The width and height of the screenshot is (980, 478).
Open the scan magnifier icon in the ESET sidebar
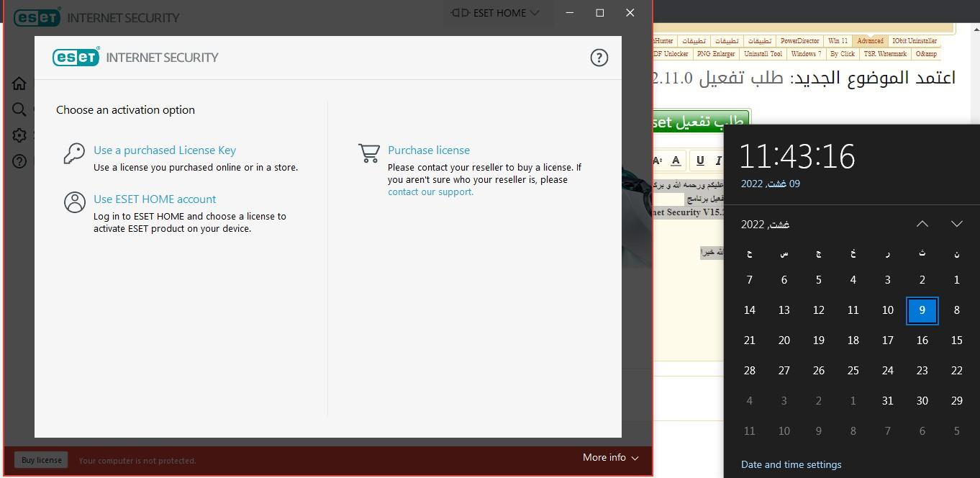point(19,109)
